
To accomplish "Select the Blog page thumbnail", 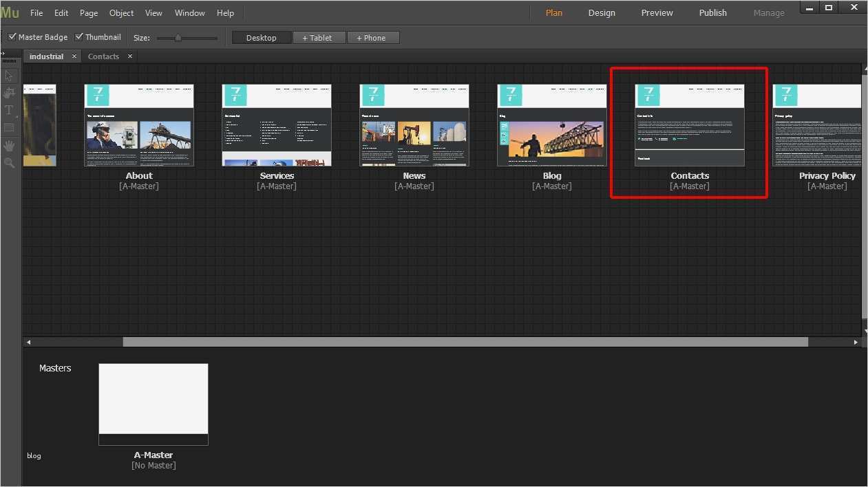I will (x=552, y=125).
